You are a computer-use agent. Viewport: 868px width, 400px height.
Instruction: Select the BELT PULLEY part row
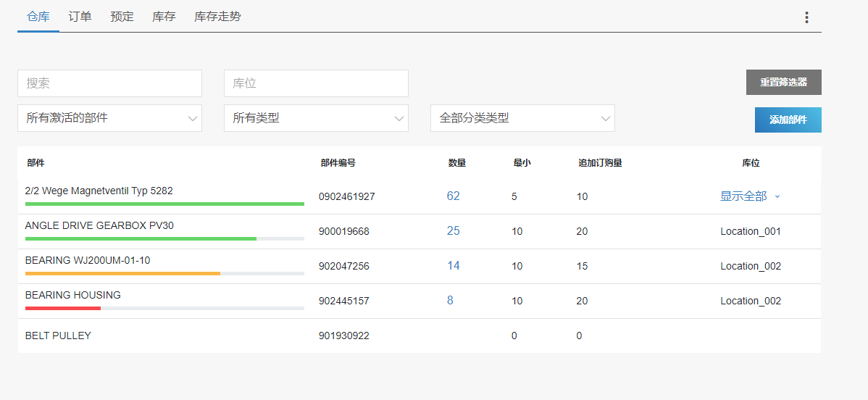[58, 336]
